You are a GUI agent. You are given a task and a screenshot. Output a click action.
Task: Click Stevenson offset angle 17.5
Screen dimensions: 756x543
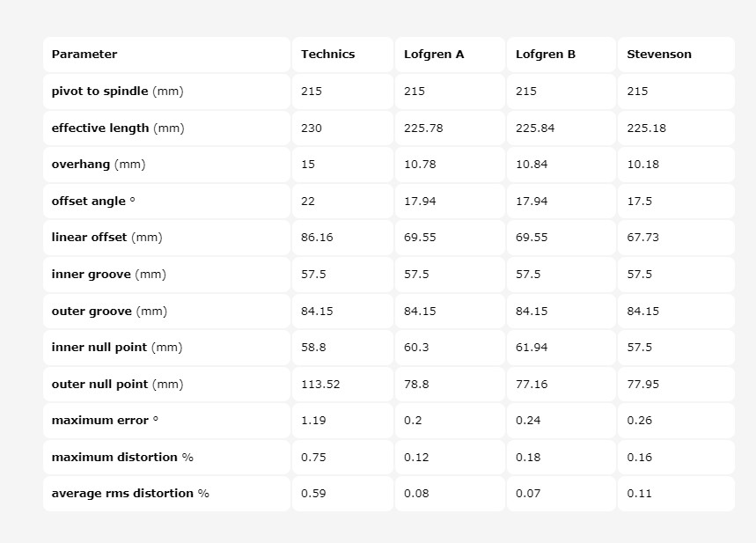point(639,201)
